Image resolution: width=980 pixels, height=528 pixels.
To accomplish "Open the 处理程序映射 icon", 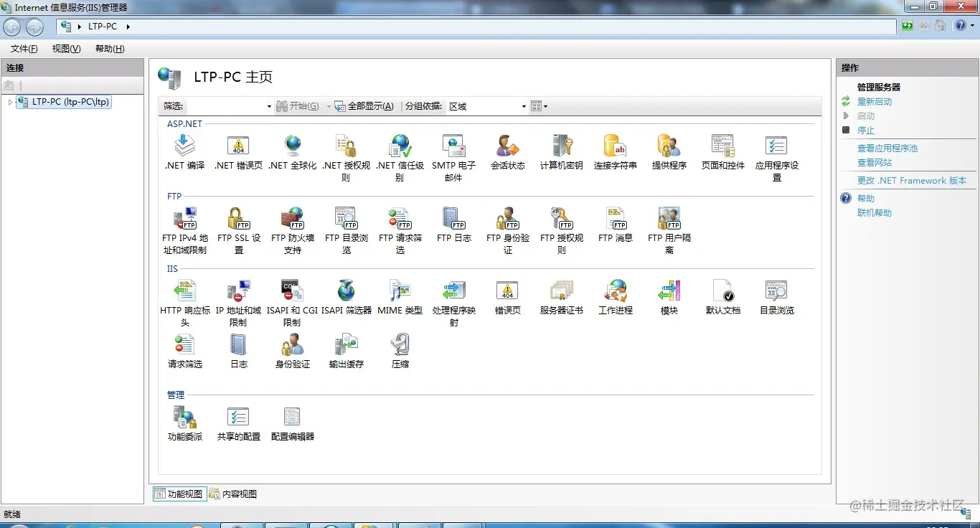I will [x=454, y=291].
